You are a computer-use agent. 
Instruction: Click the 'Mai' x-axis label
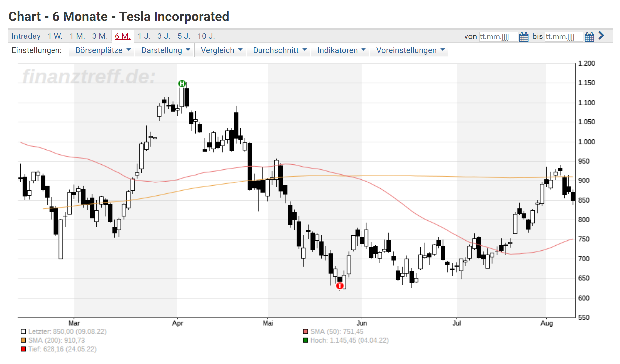pos(268,323)
